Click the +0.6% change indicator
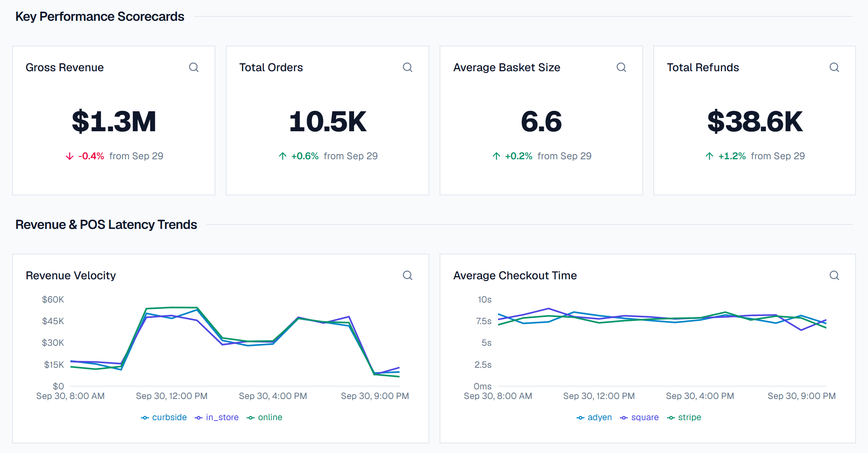 [x=299, y=156]
